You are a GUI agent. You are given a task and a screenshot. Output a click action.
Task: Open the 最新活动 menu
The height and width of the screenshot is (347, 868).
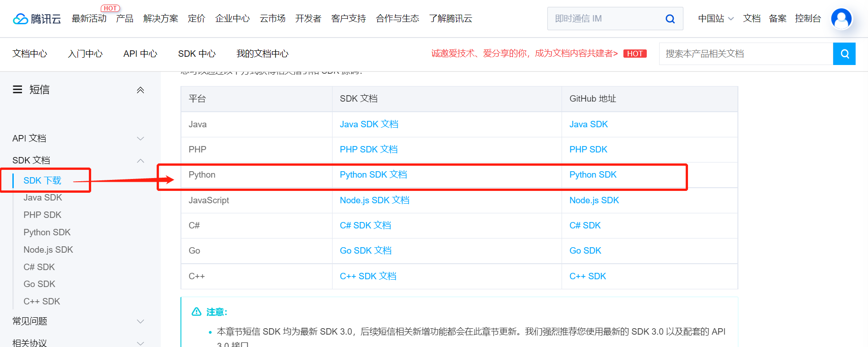pos(89,18)
